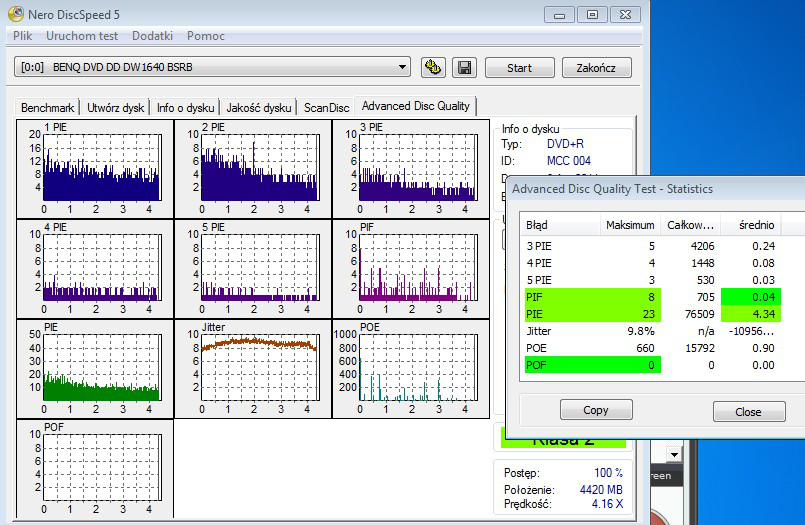Expand the small dropdown arrow below the Statistics dialog
Viewport: 805px width, 525px height.
pos(674,454)
